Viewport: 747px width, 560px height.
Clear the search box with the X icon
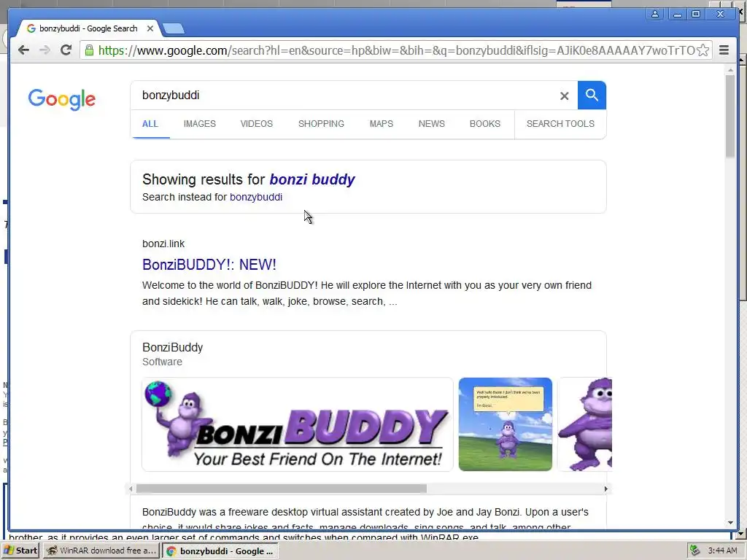click(x=565, y=96)
